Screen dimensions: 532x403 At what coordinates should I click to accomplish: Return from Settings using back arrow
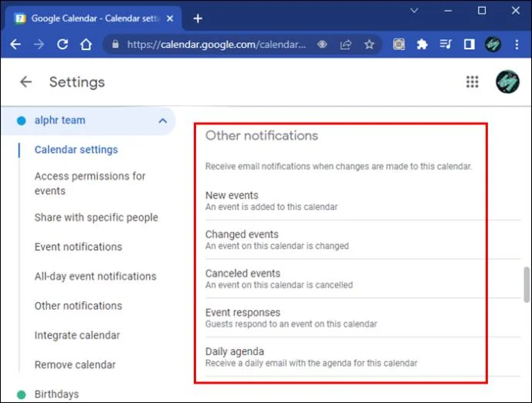coord(25,82)
